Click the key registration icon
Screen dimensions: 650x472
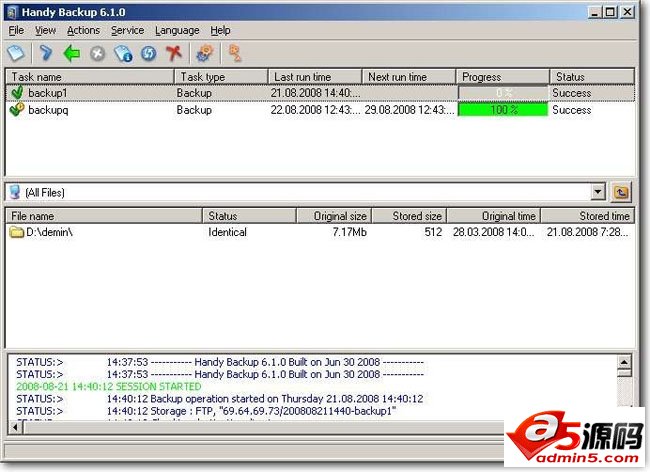[x=236, y=53]
